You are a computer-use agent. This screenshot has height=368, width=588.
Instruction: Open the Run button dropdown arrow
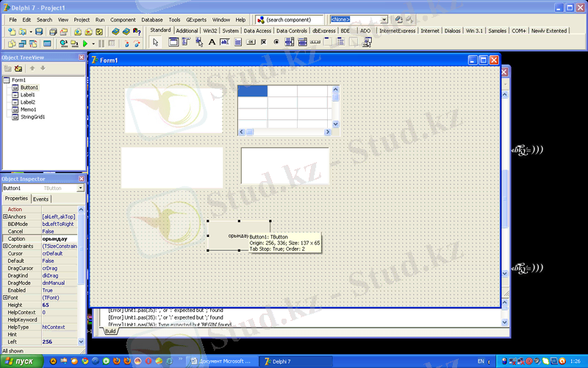click(93, 44)
